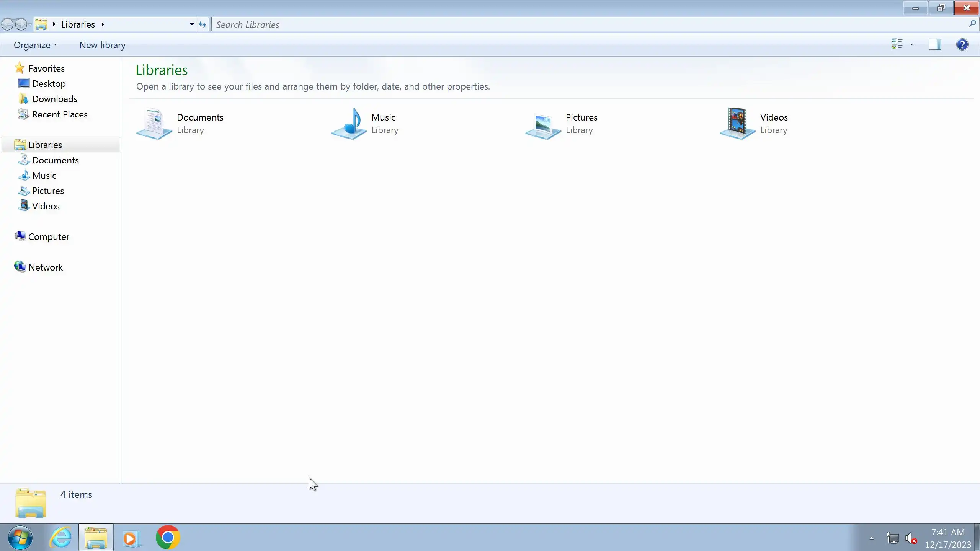This screenshot has width=980, height=551.
Task: Select Computer in the navigation pane
Action: pos(49,237)
